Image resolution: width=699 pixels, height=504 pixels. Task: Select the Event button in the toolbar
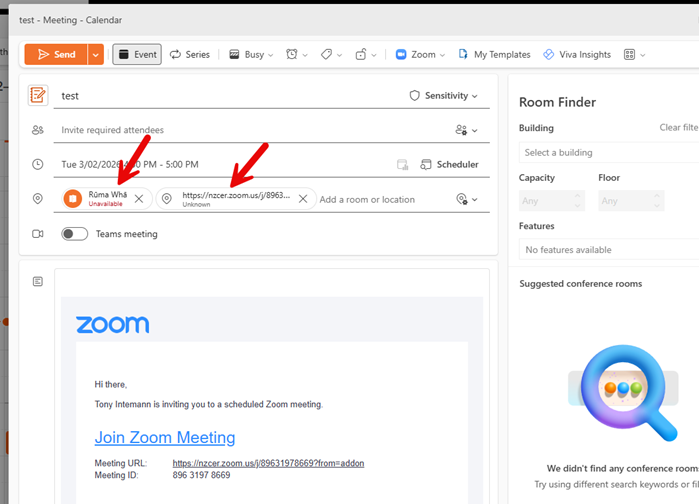click(137, 54)
